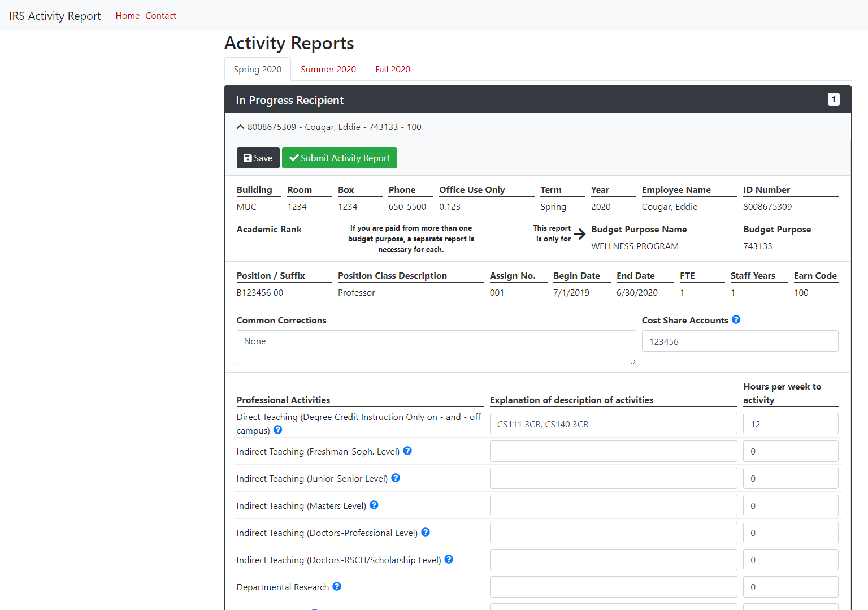Click the Common Corrections text area
Image resolution: width=868 pixels, height=610 pixels.
click(x=436, y=348)
